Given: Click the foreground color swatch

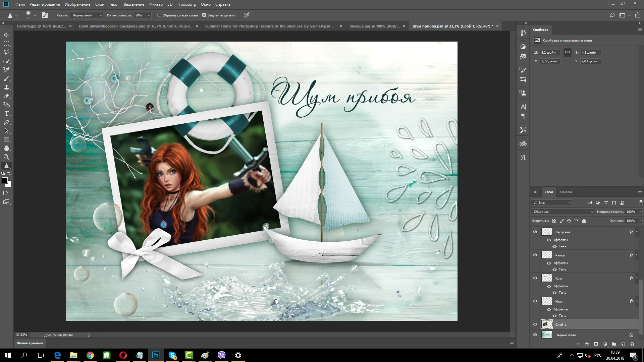Looking at the screenshot, I should click(x=5, y=181).
